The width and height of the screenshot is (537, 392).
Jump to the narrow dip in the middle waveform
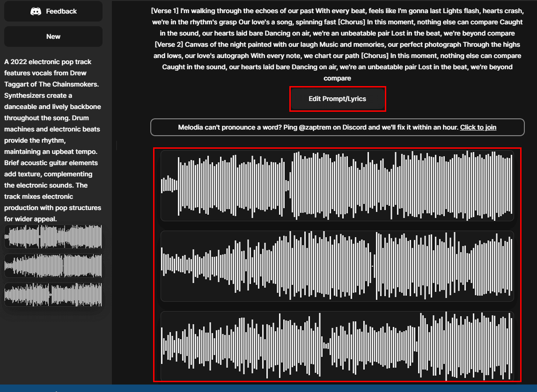point(372,266)
